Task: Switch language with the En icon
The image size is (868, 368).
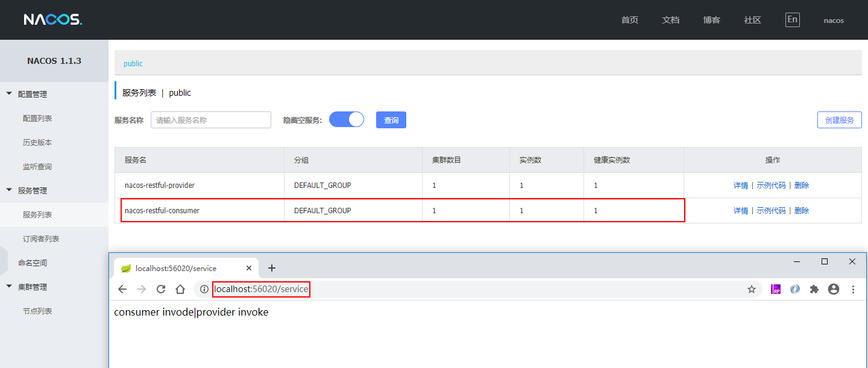Action: pos(793,19)
